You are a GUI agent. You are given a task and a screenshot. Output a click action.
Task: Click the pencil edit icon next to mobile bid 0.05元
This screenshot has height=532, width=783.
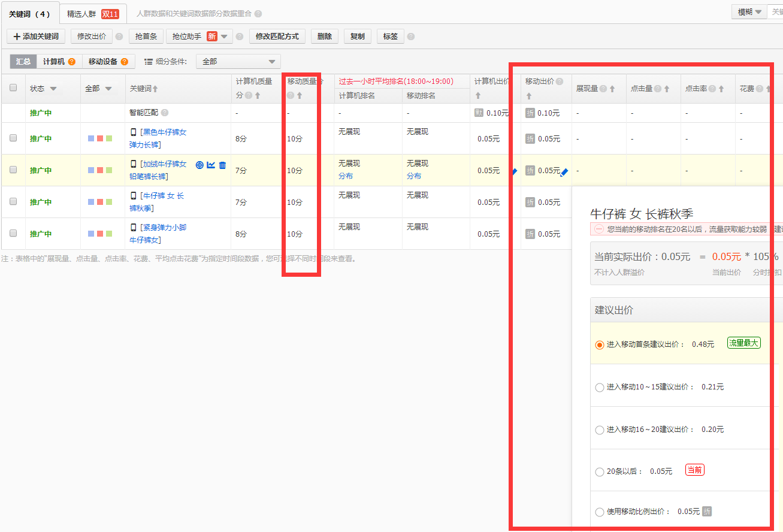[x=564, y=172]
